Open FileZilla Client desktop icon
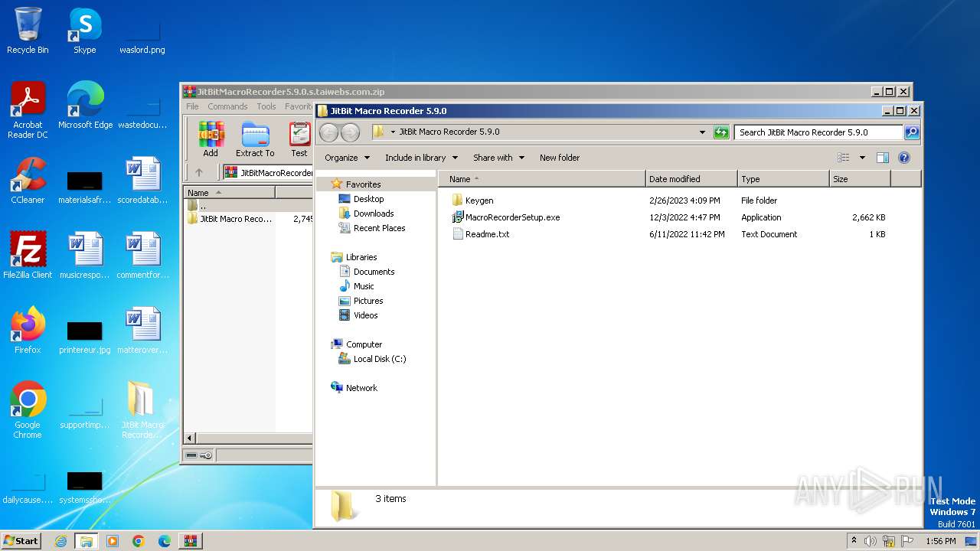The height and width of the screenshot is (551, 980). pyautogui.click(x=28, y=255)
